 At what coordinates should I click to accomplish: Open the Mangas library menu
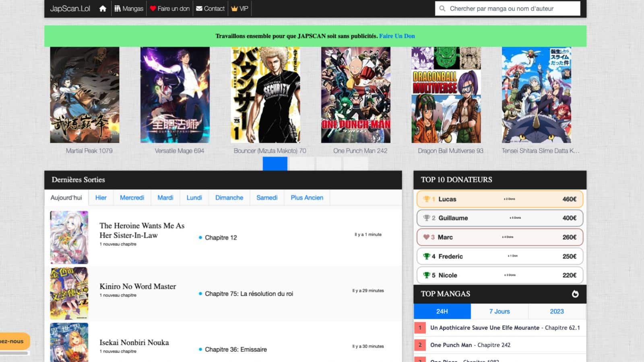click(129, 8)
